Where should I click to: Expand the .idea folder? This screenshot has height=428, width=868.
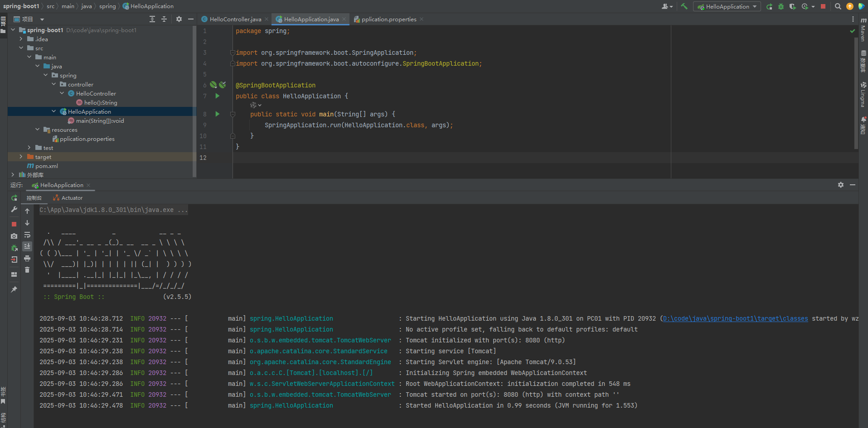(21, 39)
